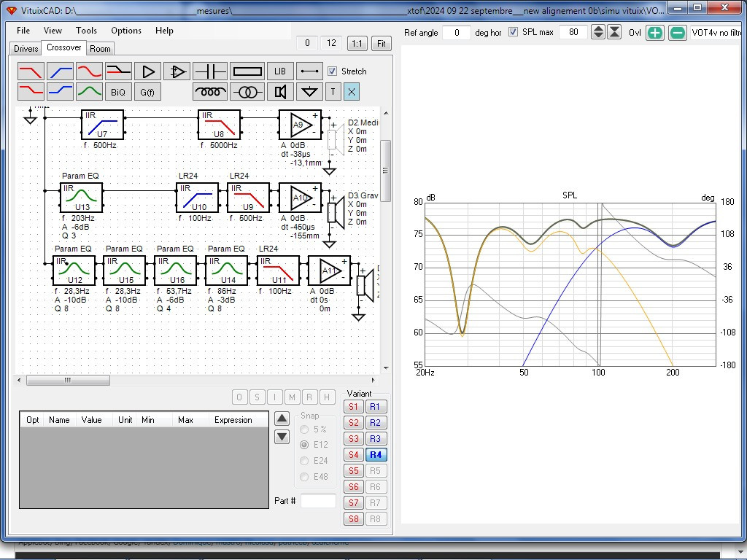Click the green parametric EQ peak icon
The image size is (747, 560).
(x=89, y=91)
